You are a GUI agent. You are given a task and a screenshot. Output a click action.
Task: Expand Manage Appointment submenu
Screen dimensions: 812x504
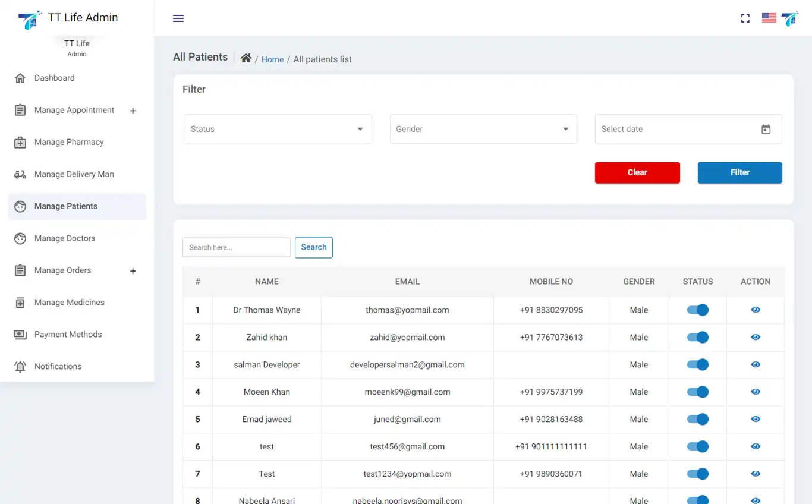pyautogui.click(x=133, y=111)
